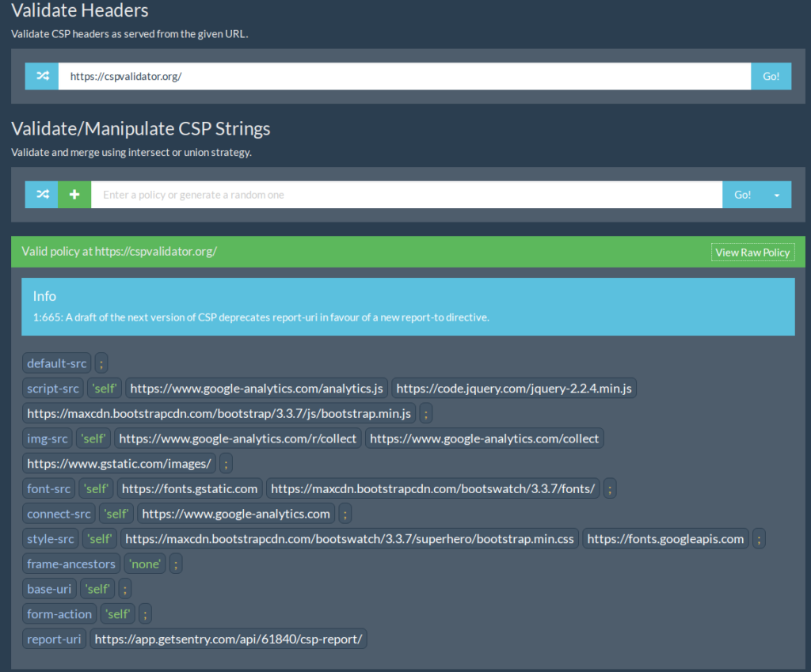Click the app.getsentry.com csp-report URL token
This screenshot has width=811, height=672.
point(228,639)
